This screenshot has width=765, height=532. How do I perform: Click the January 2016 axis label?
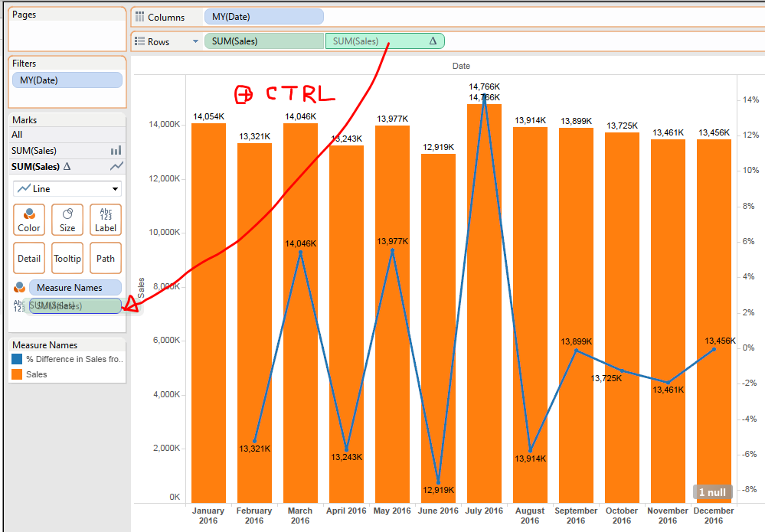[208, 515]
